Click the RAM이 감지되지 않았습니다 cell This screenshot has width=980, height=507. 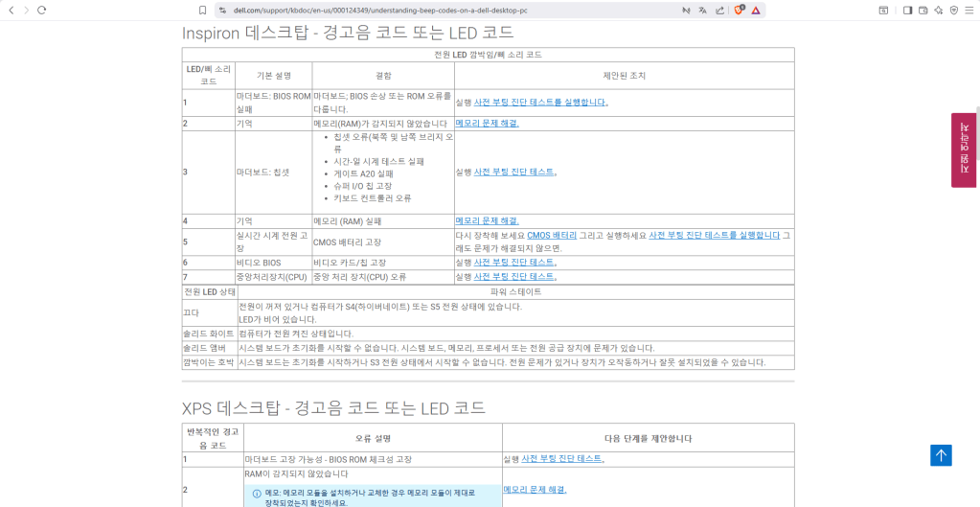297,473
